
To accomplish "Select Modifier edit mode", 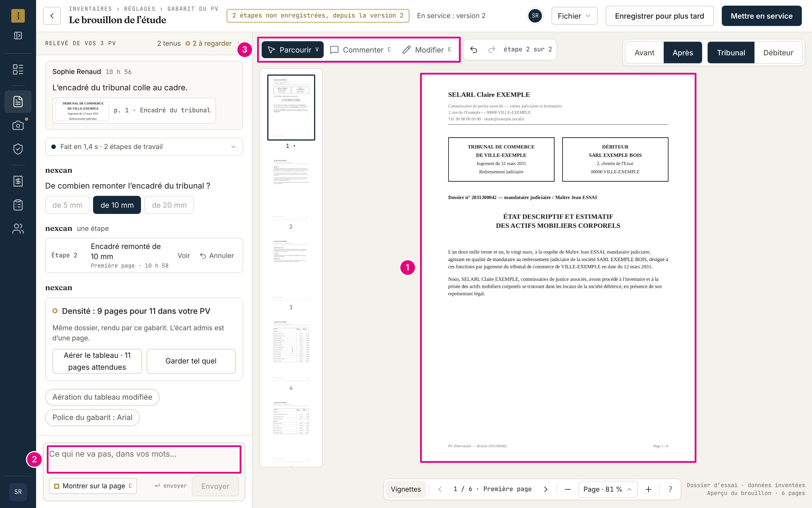I will click(427, 50).
